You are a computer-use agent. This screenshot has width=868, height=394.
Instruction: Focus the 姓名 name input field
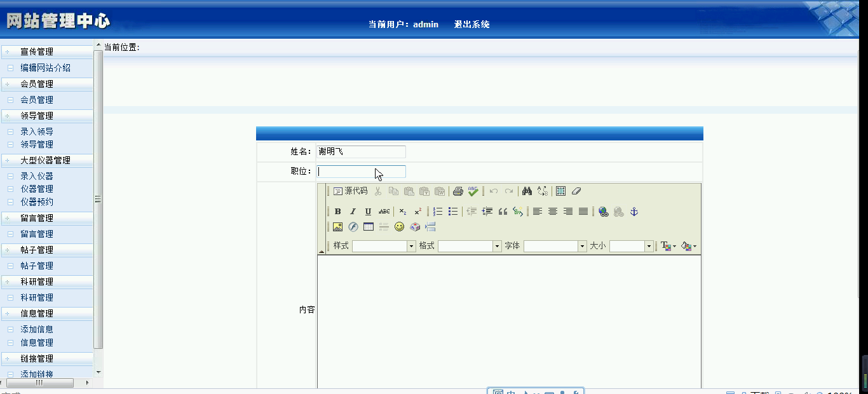[361, 152]
